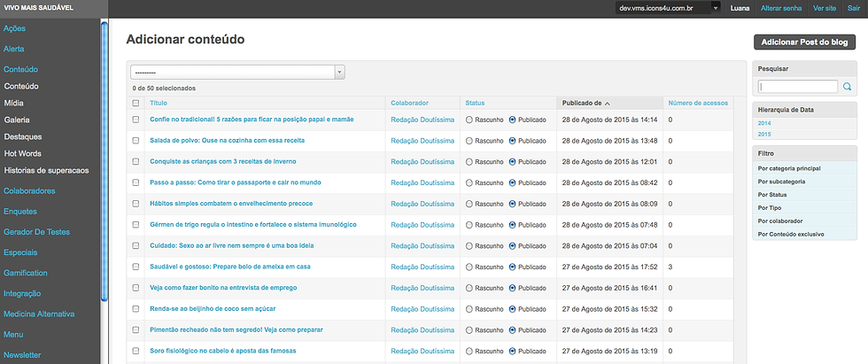Select Rascunho radio for Cuidado: Sexo ao ar livre row

[469, 245]
